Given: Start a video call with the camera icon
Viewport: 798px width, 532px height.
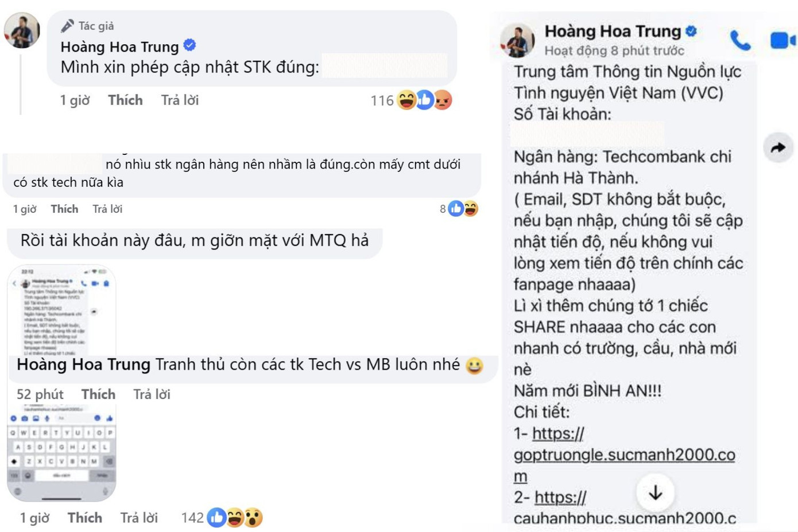Looking at the screenshot, I should click(x=781, y=40).
